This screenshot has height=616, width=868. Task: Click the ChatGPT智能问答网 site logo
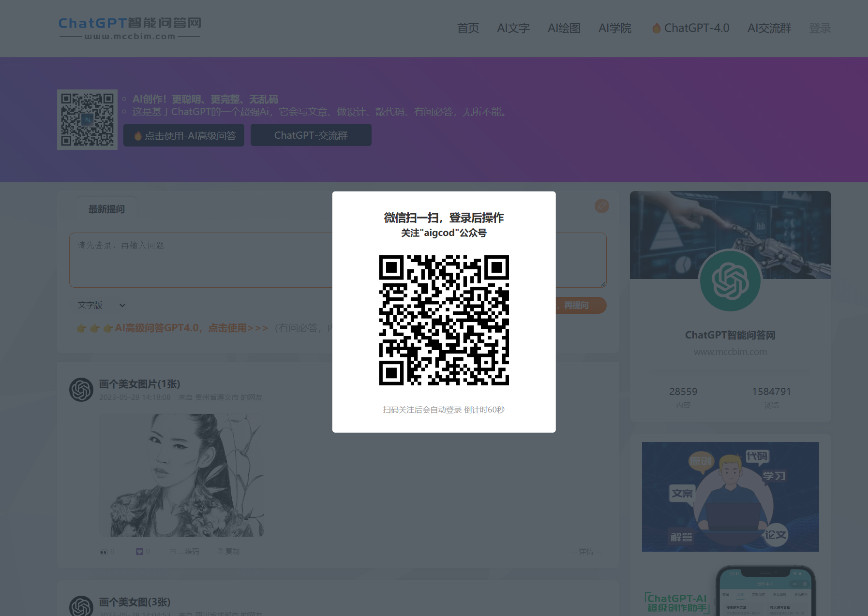[130, 29]
